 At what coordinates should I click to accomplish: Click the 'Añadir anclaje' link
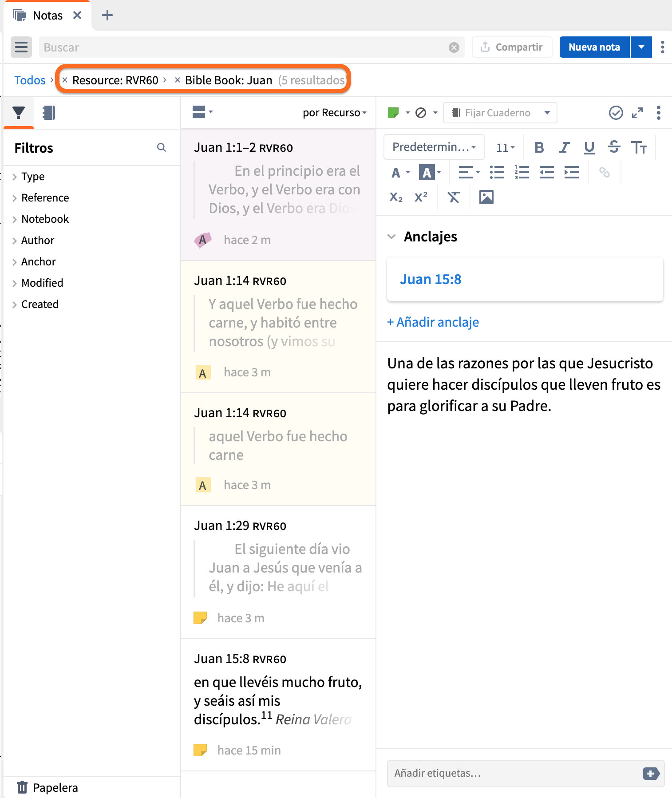tap(433, 322)
